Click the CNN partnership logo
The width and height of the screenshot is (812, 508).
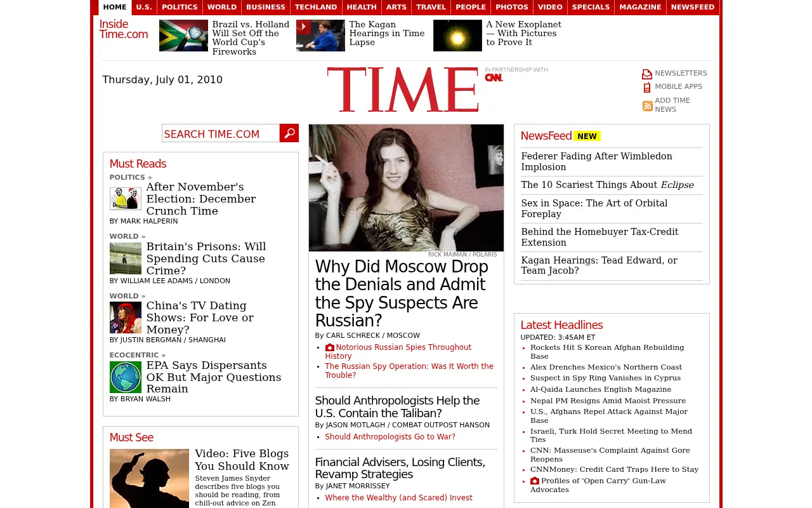point(494,77)
